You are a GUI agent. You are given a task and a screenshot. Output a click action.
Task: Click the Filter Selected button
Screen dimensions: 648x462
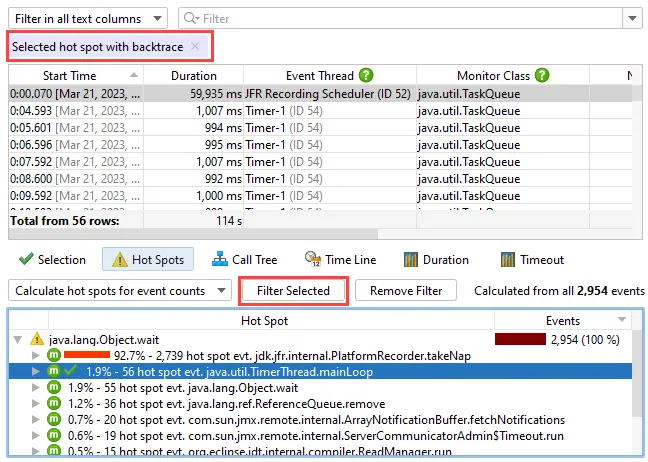(293, 291)
